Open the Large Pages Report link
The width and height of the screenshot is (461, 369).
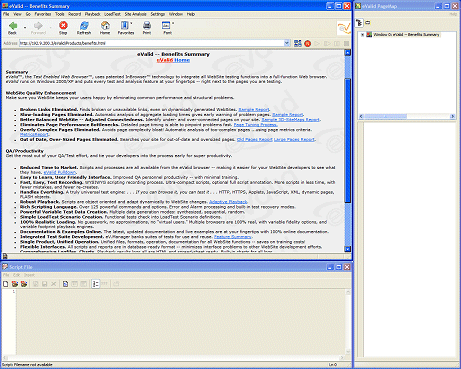pyautogui.click(x=294, y=140)
